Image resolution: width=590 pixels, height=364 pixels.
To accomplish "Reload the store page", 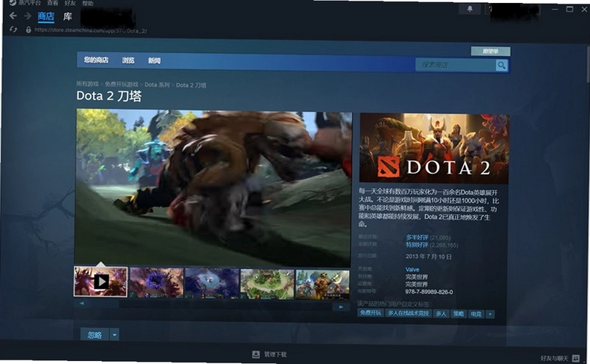I will click(13, 29).
